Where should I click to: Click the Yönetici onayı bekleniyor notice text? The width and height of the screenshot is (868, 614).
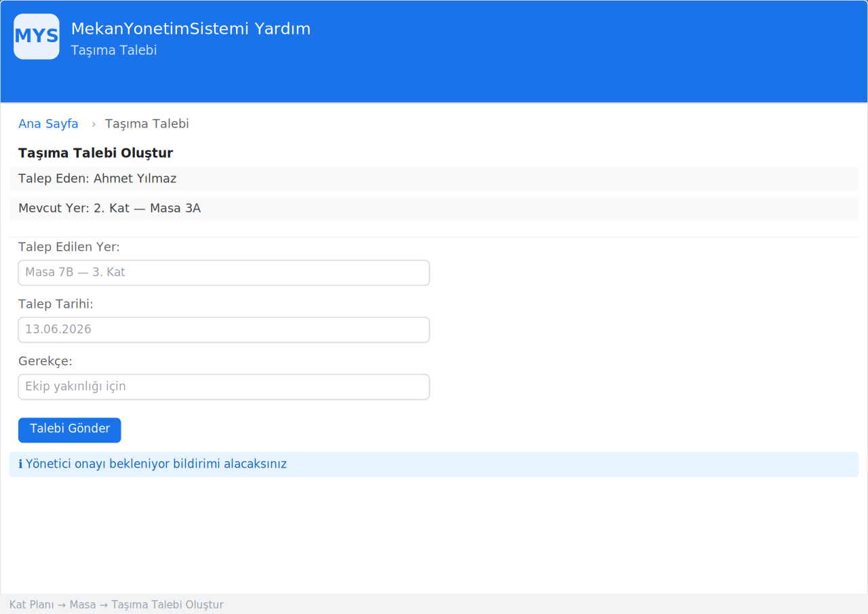(156, 464)
